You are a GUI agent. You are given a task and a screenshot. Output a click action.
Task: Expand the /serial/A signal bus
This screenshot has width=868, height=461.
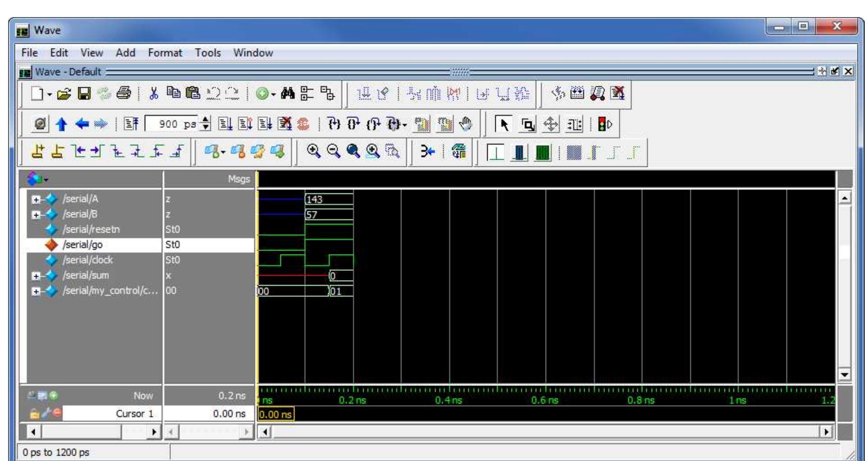36,199
